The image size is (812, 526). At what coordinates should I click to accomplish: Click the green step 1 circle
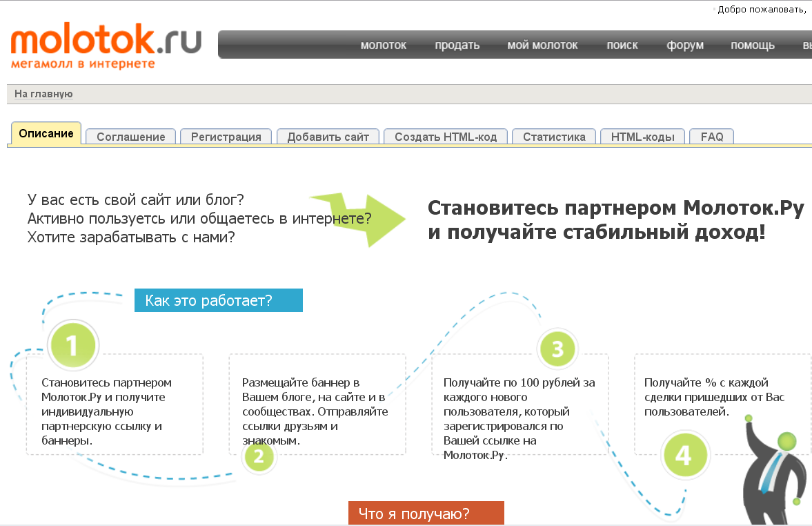(x=72, y=345)
